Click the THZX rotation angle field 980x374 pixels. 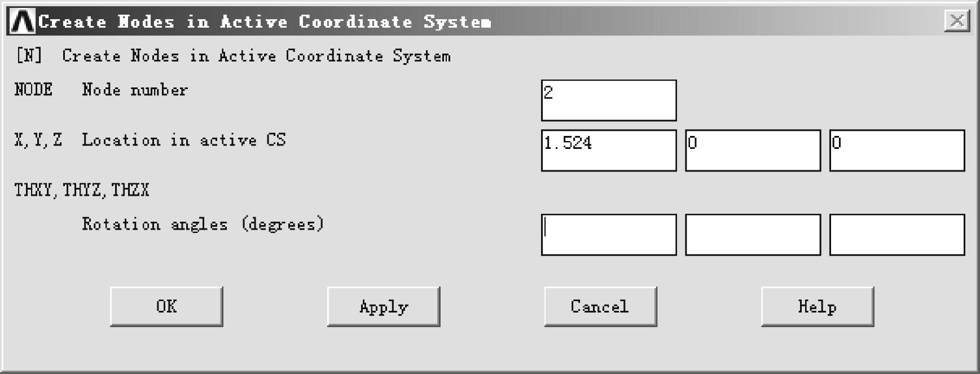896,235
